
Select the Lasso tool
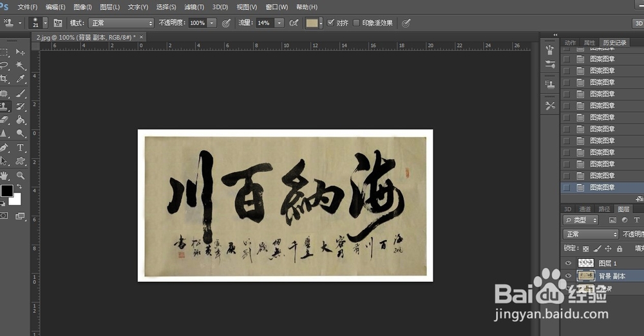tap(4, 65)
